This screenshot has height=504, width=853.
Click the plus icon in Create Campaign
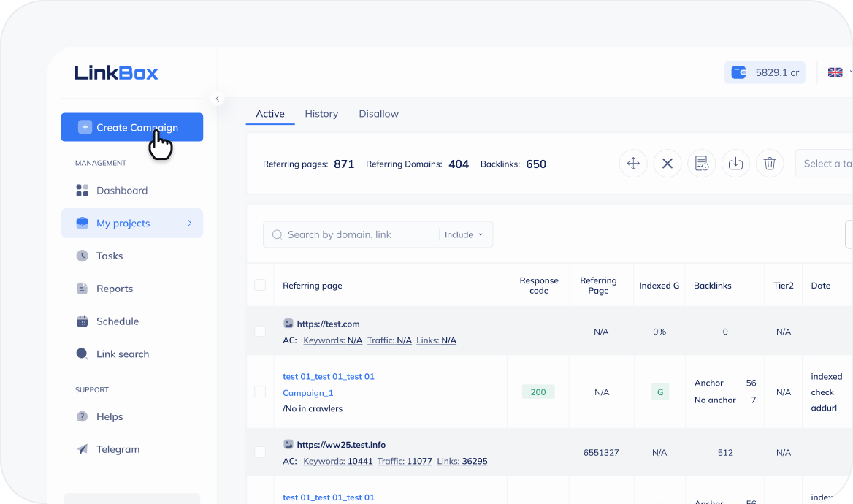(x=85, y=127)
